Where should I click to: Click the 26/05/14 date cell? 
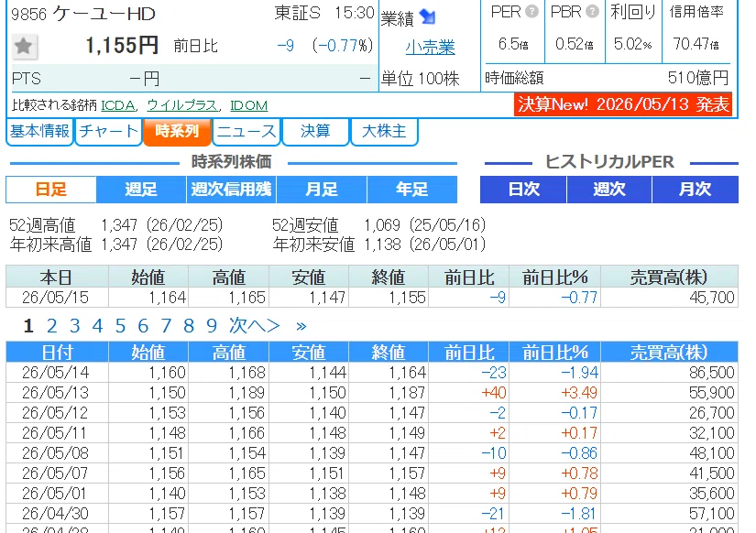click(x=56, y=373)
